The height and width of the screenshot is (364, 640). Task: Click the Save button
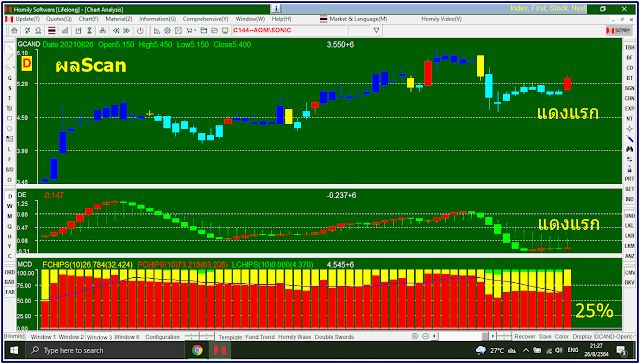point(544,337)
